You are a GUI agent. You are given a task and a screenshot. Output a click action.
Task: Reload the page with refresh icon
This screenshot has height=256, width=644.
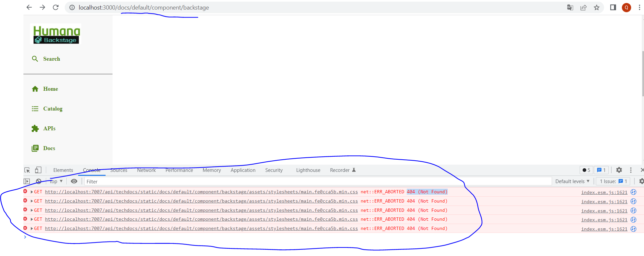pyautogui.click(x=56, y=7)
